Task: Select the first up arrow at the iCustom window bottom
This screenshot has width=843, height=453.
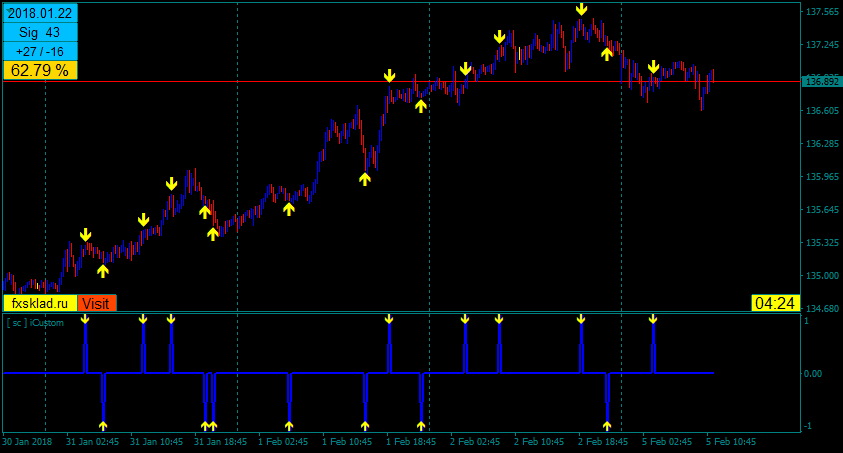Action: pyautogui.click(x=103, y=426)
